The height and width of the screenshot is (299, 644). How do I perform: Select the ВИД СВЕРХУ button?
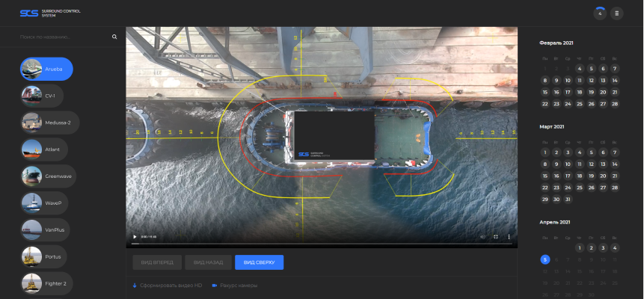tap(259, 262)
